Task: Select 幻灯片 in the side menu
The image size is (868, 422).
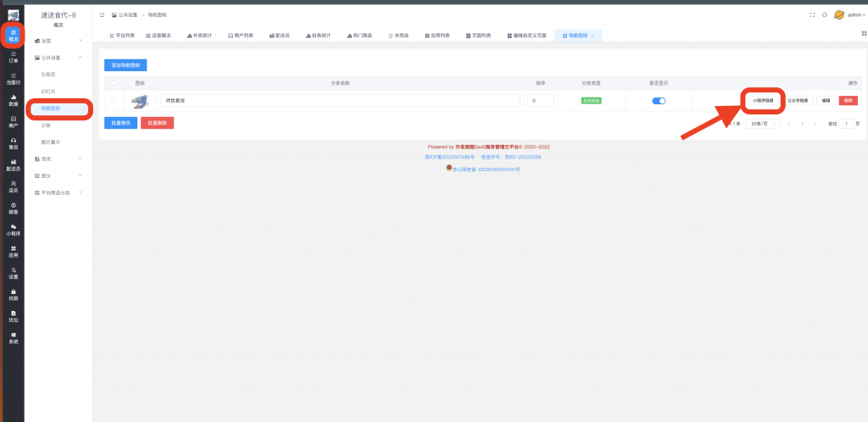Action: 49,92
